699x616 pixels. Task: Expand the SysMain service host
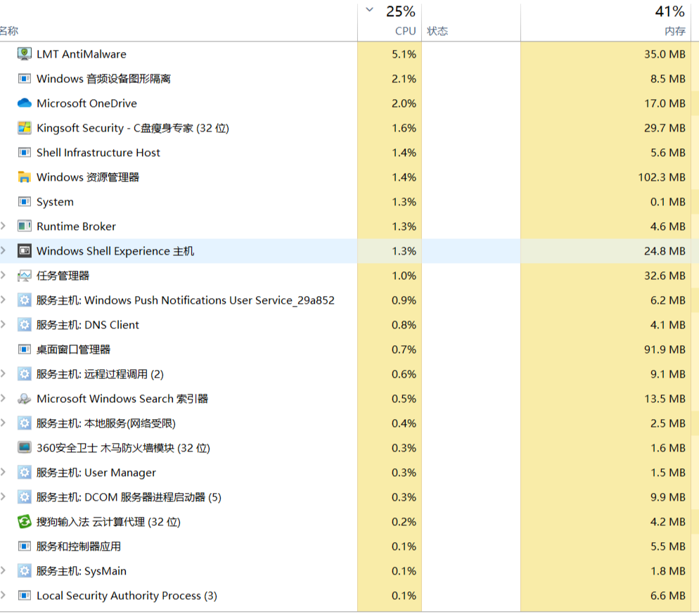[3, 570]
